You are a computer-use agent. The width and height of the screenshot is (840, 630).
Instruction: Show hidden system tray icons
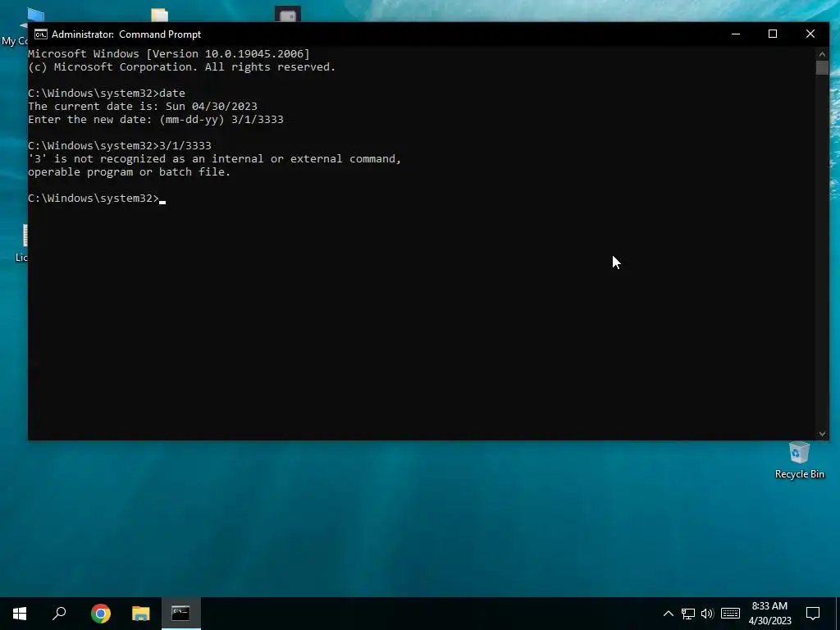(x=668, y=614)
